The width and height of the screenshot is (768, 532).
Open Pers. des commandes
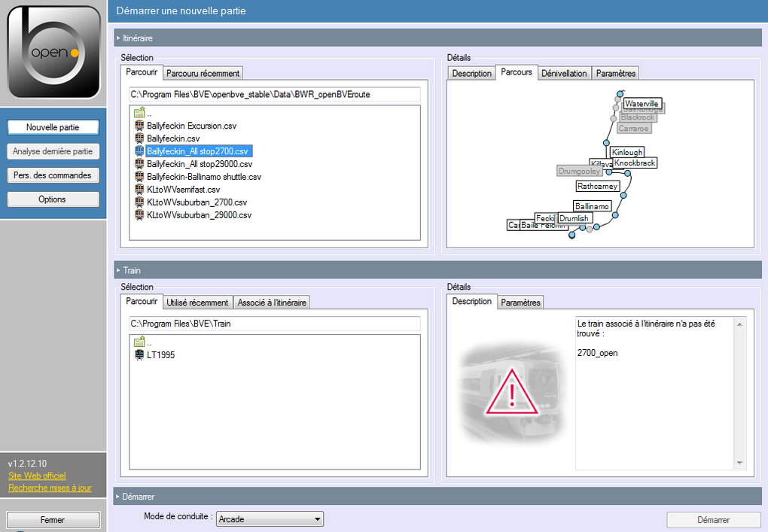coord(53,175)
